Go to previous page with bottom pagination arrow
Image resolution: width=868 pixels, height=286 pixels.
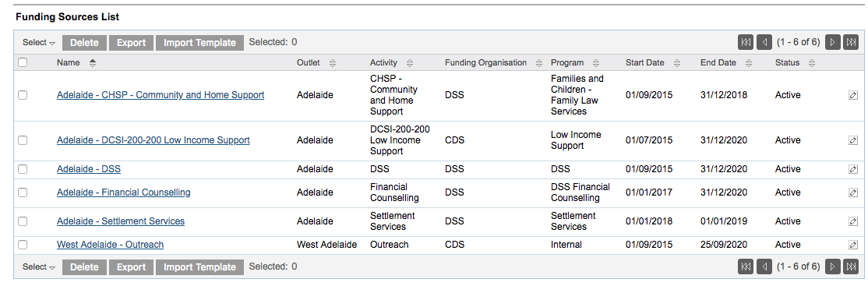point(764,267)
